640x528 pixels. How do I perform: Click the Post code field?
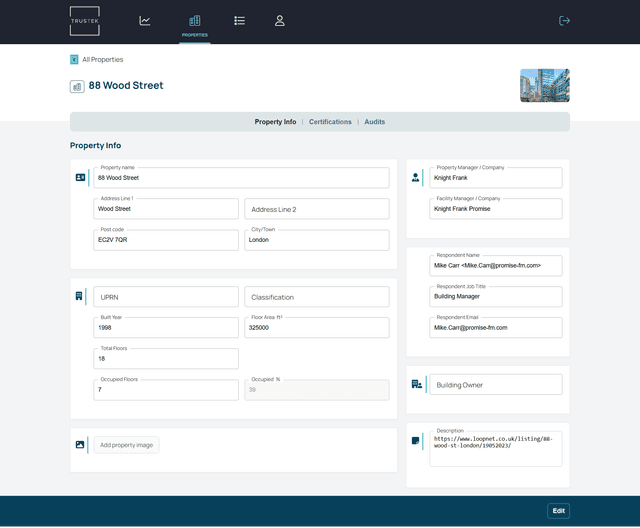pyautogui.click(x=166, y=240)
